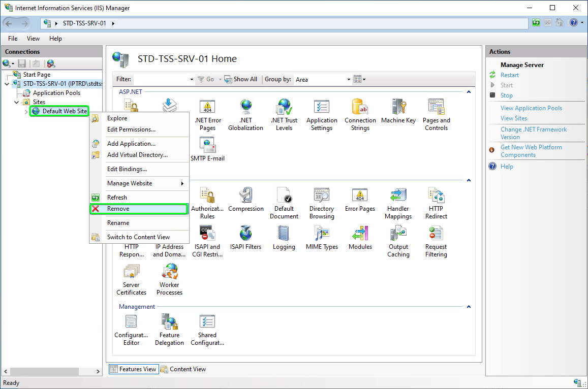Open the View menu
Viewport: 588px width, 389px height.
coord(33,39)
